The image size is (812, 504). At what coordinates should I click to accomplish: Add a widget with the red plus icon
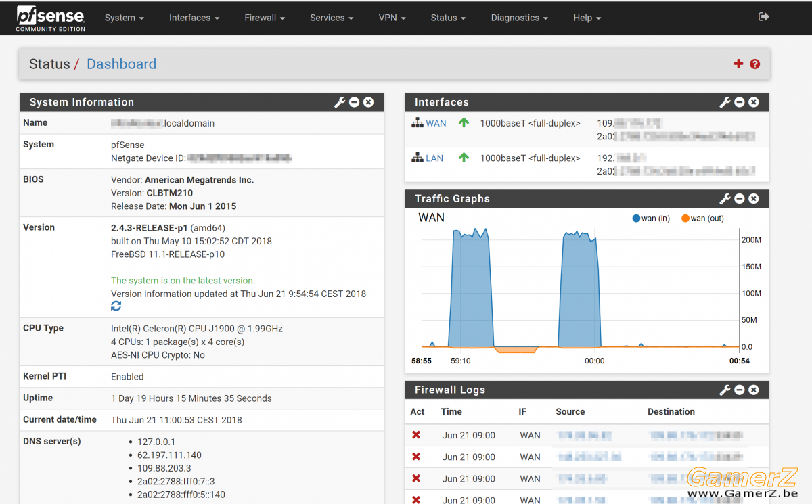[738, 64]
